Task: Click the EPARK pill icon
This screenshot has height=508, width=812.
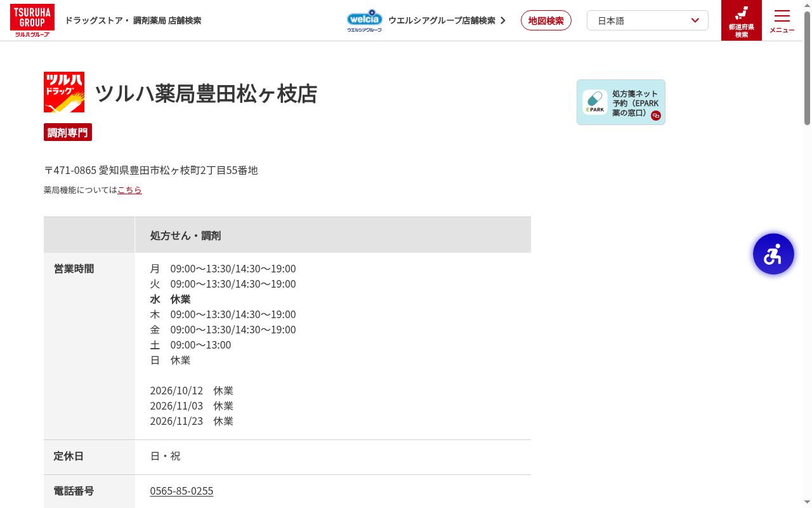Action: coord(595,102)
